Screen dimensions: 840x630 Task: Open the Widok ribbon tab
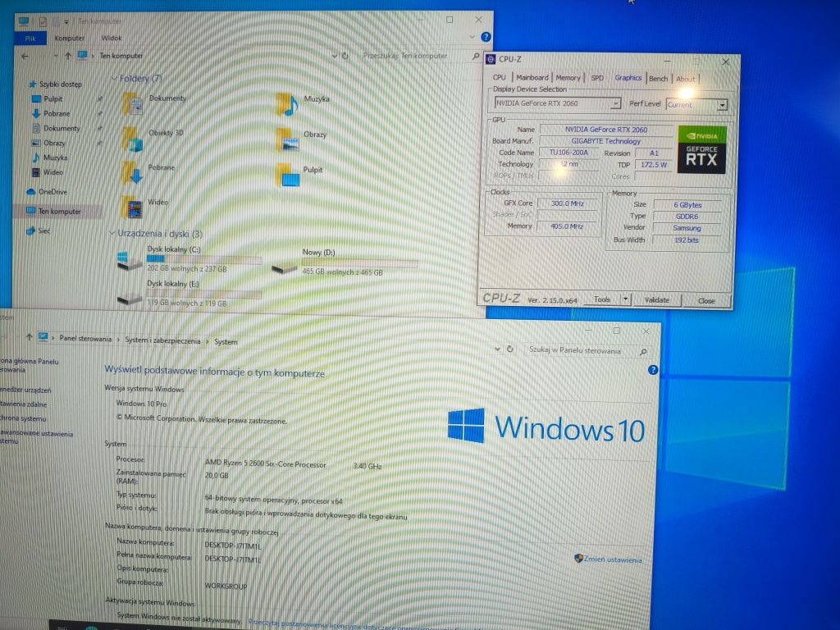112,38
